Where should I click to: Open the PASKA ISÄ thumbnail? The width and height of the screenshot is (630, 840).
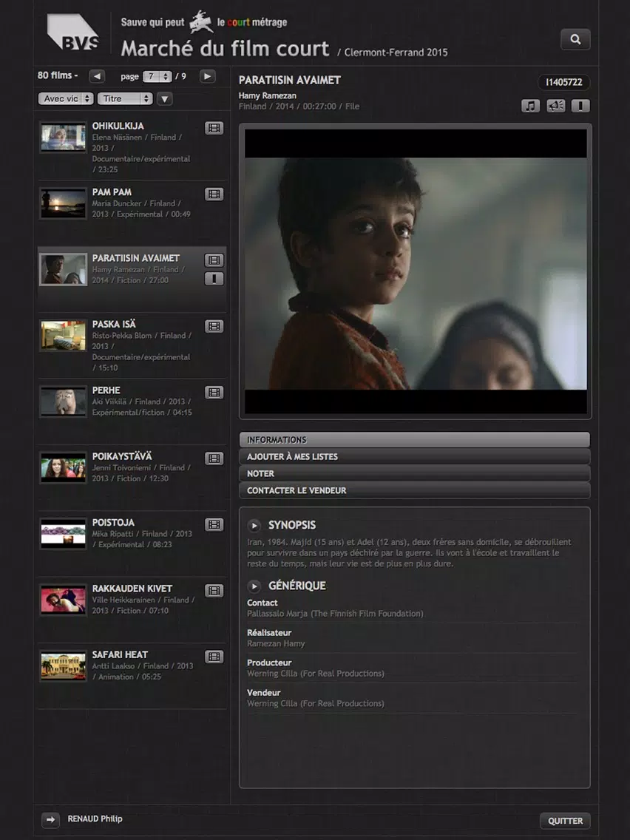[x=63, y=336]
